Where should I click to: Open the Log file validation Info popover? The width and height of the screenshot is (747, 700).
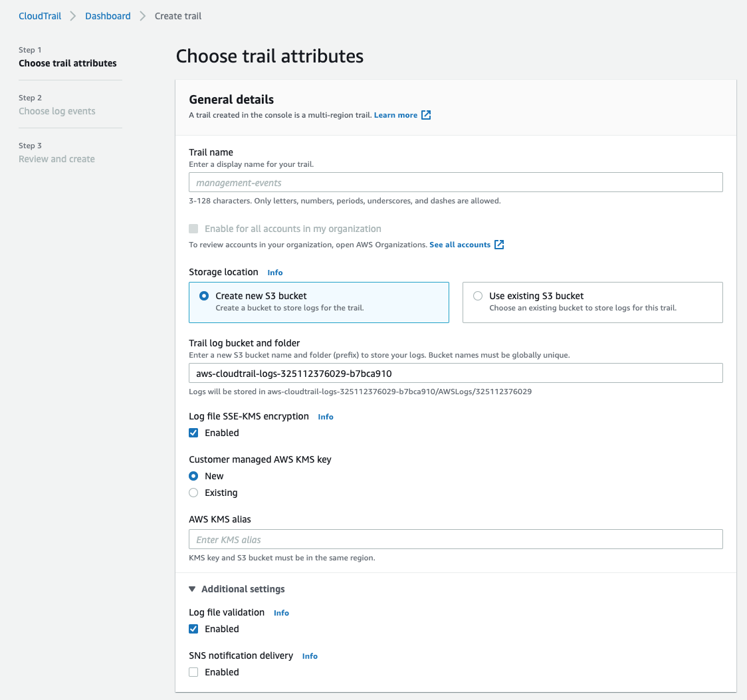[280, 612]
